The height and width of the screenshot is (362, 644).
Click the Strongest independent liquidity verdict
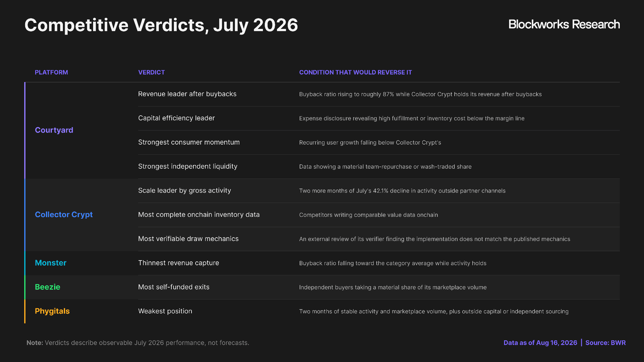188,167
